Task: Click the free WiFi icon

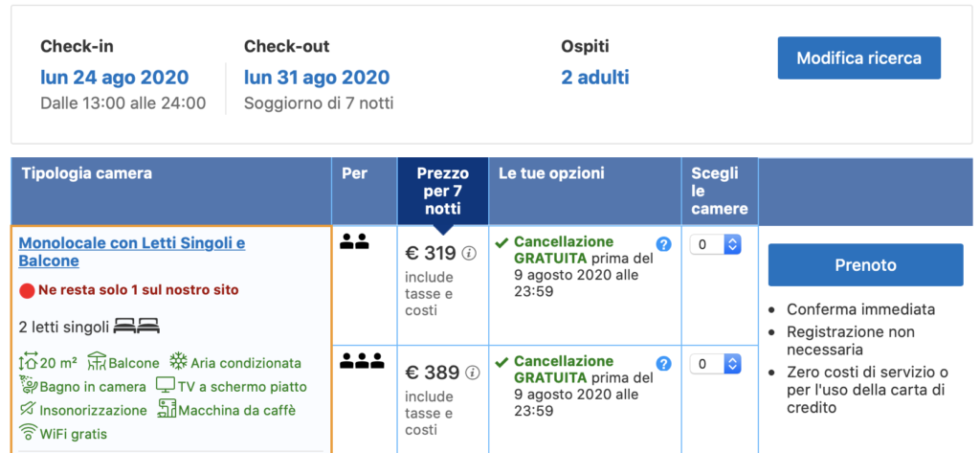Action: [29, 433]
